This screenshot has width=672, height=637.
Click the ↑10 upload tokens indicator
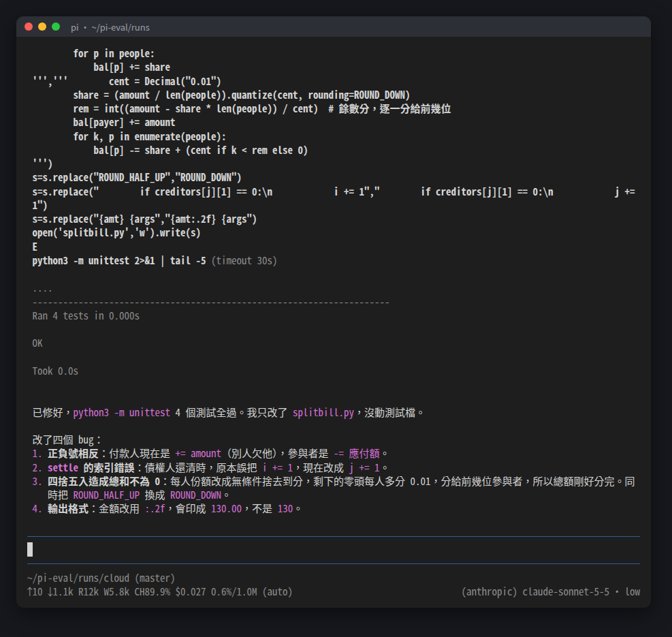coord(35,592)
